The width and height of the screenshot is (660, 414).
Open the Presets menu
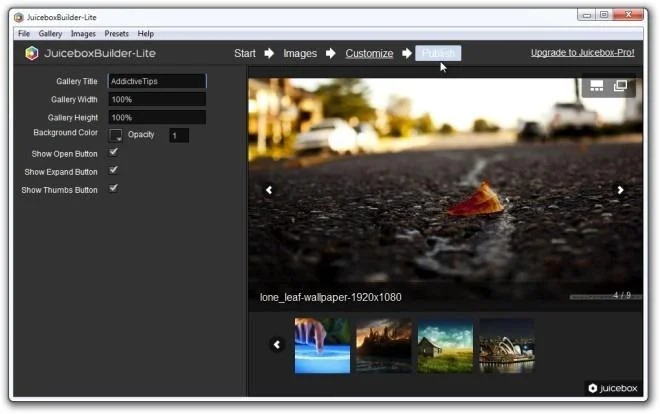point(117,34)
